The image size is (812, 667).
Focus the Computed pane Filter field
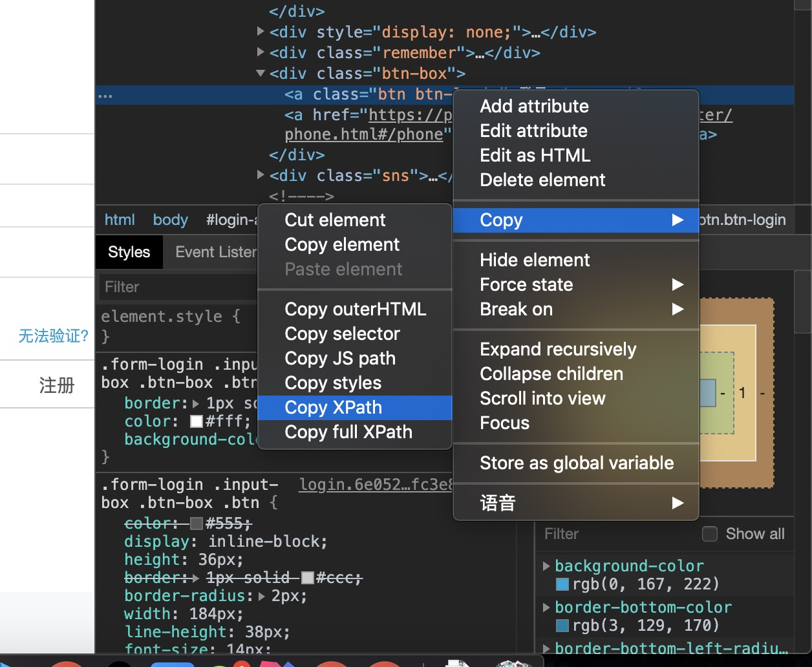pos(617,534)
